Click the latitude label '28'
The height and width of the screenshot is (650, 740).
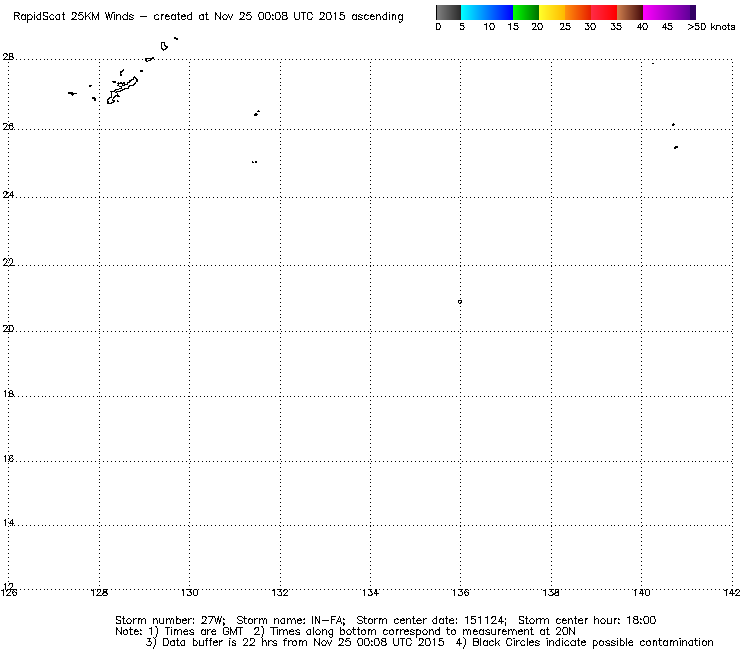8,57
